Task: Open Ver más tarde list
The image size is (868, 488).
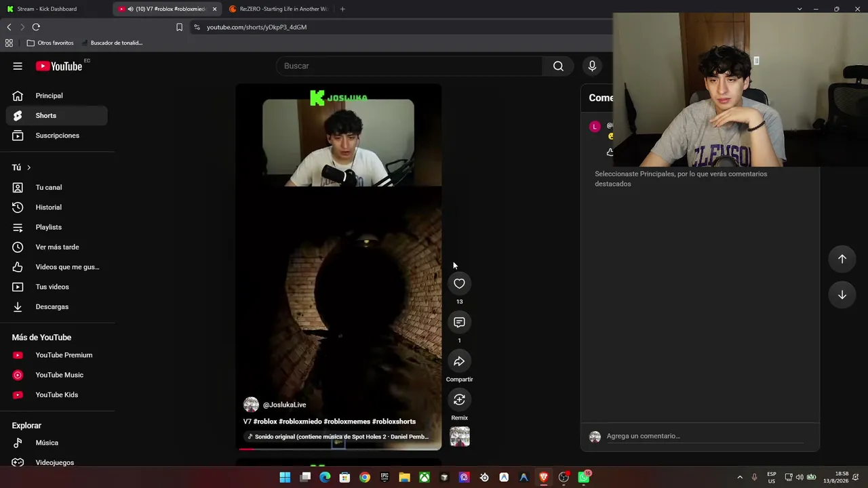Action: (x=57, y=247)
